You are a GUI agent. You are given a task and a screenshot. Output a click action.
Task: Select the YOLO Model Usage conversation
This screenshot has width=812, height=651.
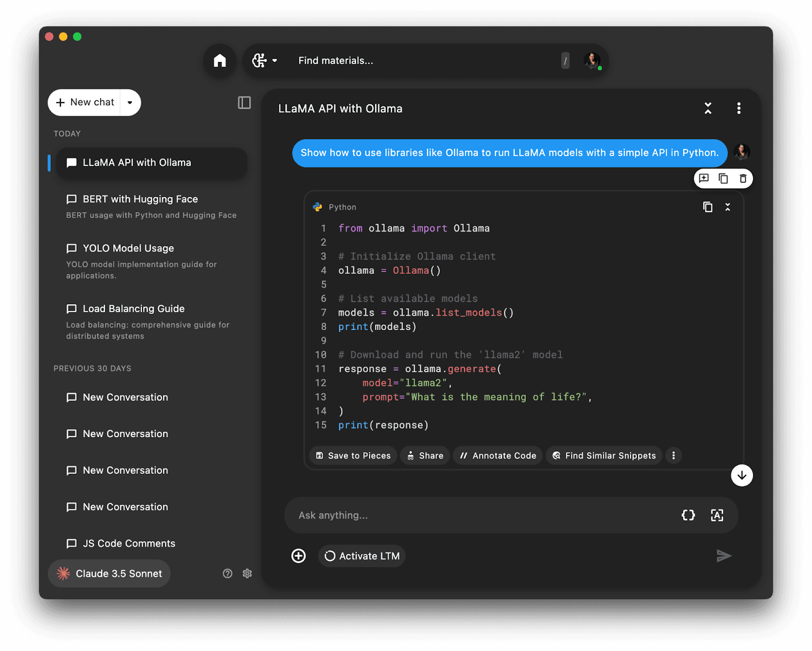pos(151,262)
